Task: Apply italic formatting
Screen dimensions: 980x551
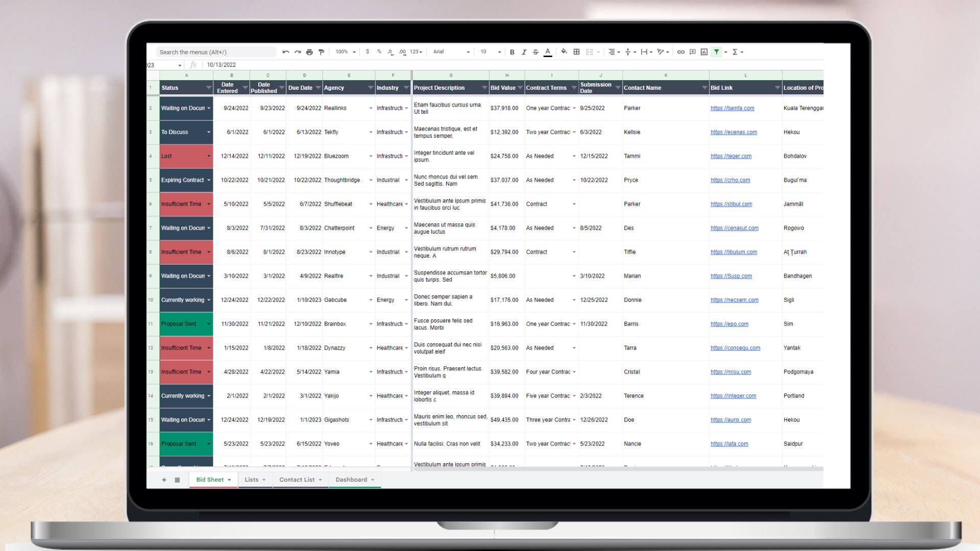Action: tap(524, 52)
